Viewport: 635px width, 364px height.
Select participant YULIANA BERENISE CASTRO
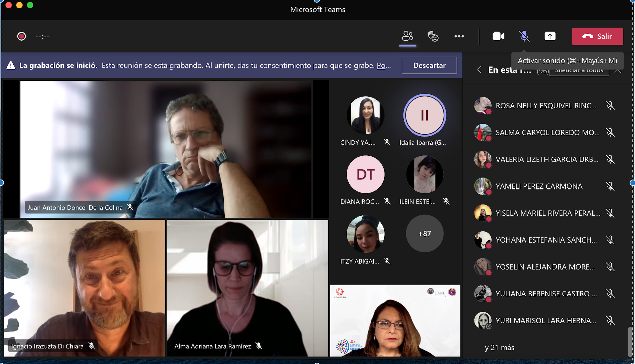(546, 293)
